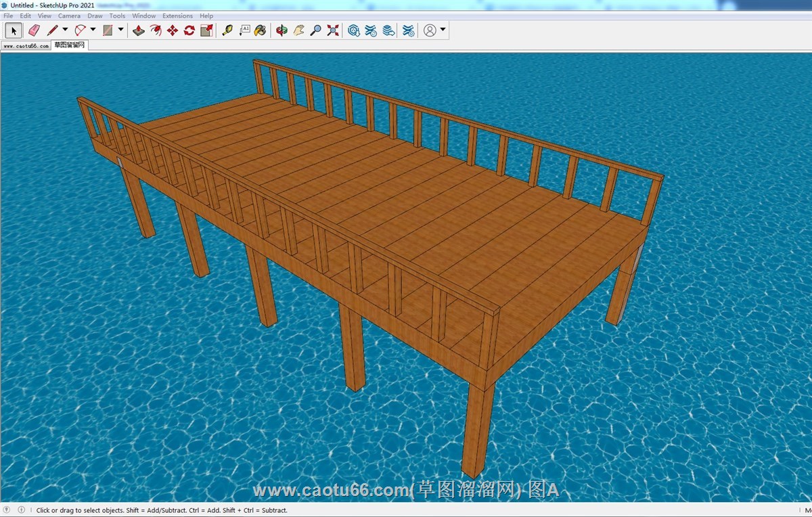Select the Paint Bucket tool
The width and height of the screenshot is (812, 517).
point(261,30)
